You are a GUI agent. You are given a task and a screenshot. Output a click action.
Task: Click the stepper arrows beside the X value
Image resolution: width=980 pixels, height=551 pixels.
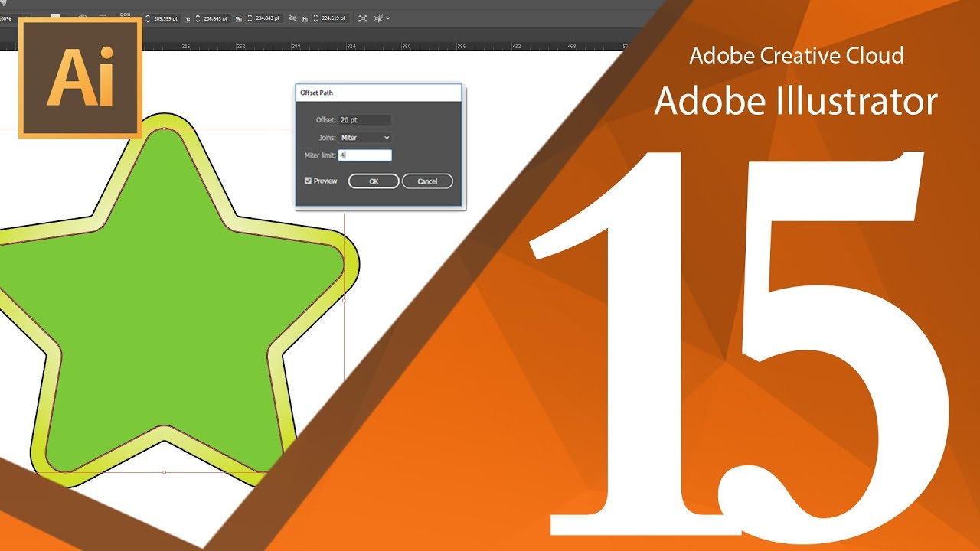tap(147, 18)
